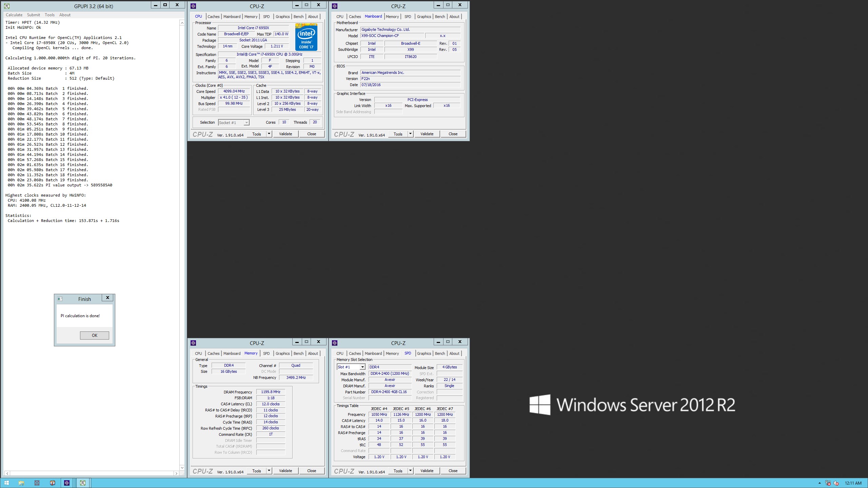Click the CPU-Z title icon in the Mainboard tab window
Viewport: 868px width, 488px height.
335,6
